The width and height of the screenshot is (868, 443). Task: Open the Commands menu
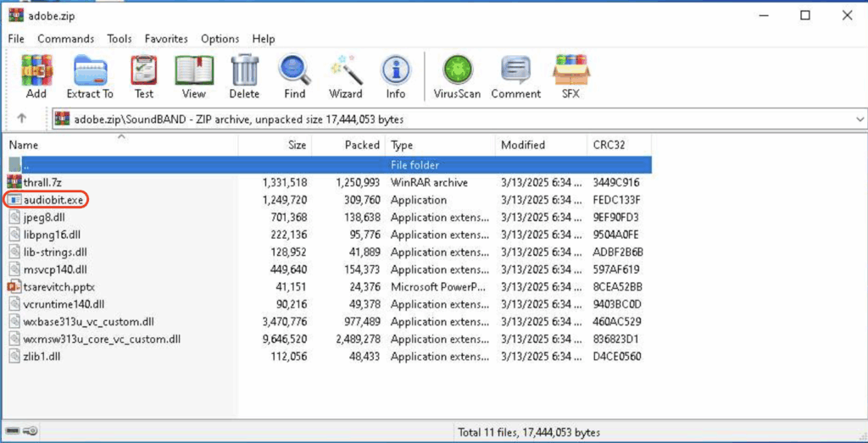pyautogui.click(x=66, y=39)
